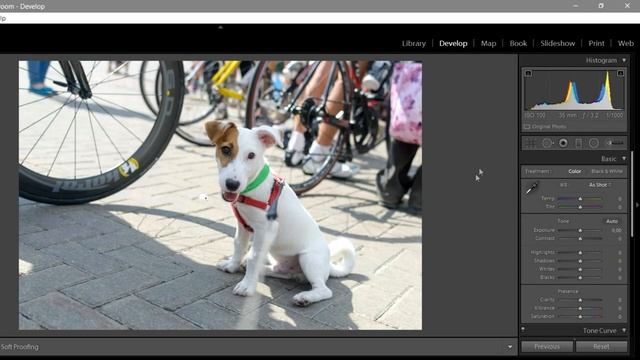Screen dimensions: 640x360
Task: Toggle shadow clipping indicator in histogram
Action: pos(528,73)
